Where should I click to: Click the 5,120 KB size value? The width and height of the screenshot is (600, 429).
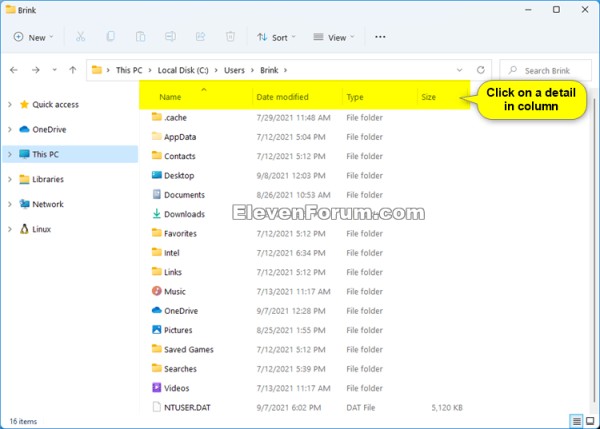447,408
